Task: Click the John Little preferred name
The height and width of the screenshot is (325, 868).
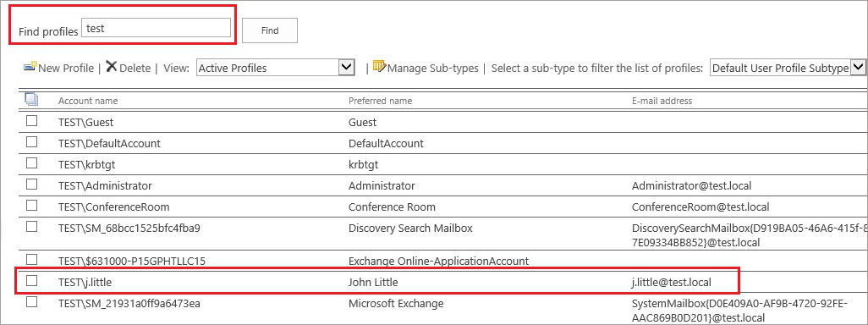Action: click(373, 283)
